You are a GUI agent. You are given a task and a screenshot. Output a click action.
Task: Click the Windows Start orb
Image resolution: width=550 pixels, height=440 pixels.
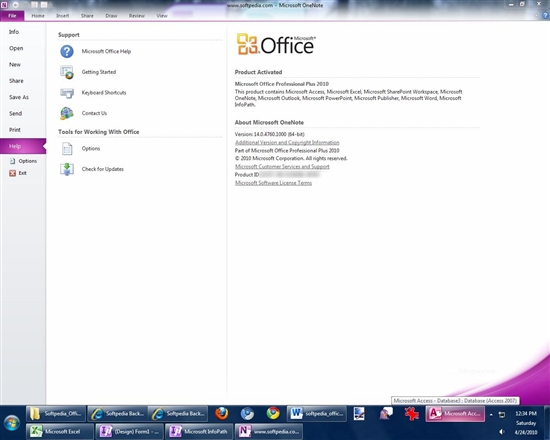[12, 423]
